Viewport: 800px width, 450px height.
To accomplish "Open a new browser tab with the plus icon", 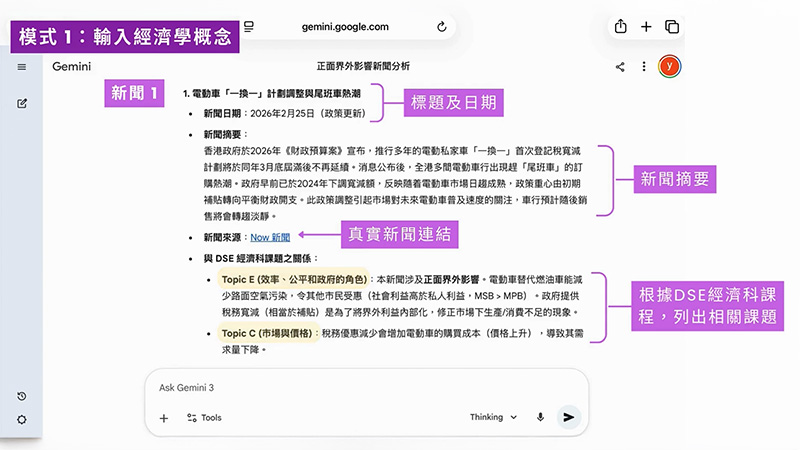I will click(646, 27).
